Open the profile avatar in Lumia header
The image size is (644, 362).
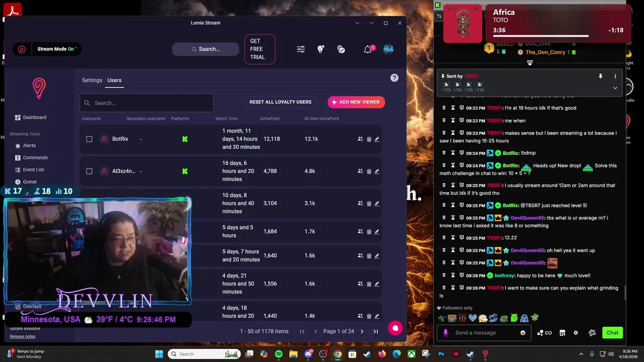coord(388,49)
